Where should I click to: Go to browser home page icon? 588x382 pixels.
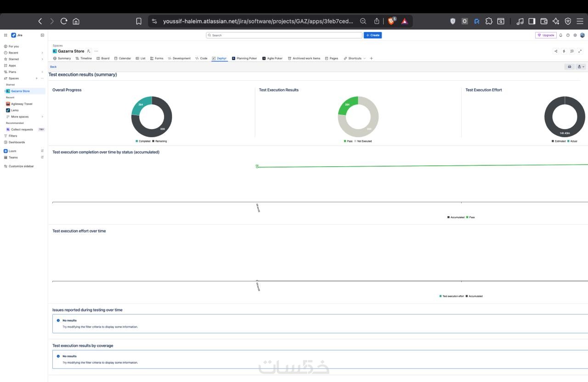tap(76, 21)
